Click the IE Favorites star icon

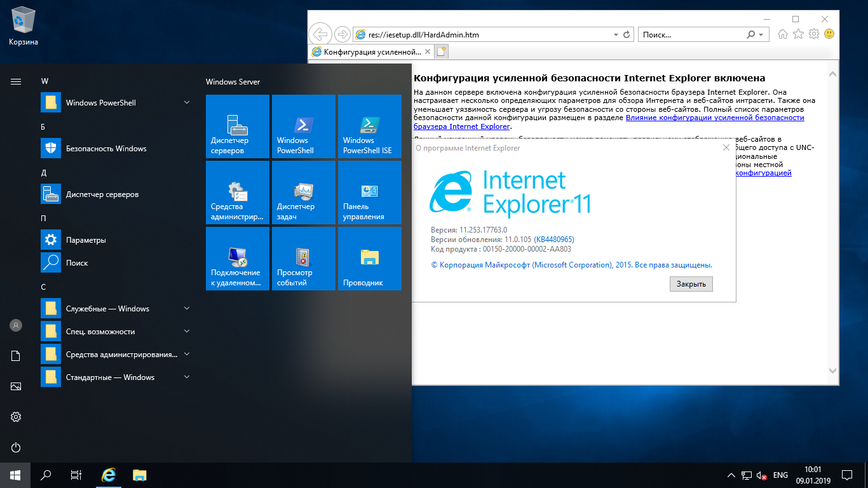coord(799,34)
